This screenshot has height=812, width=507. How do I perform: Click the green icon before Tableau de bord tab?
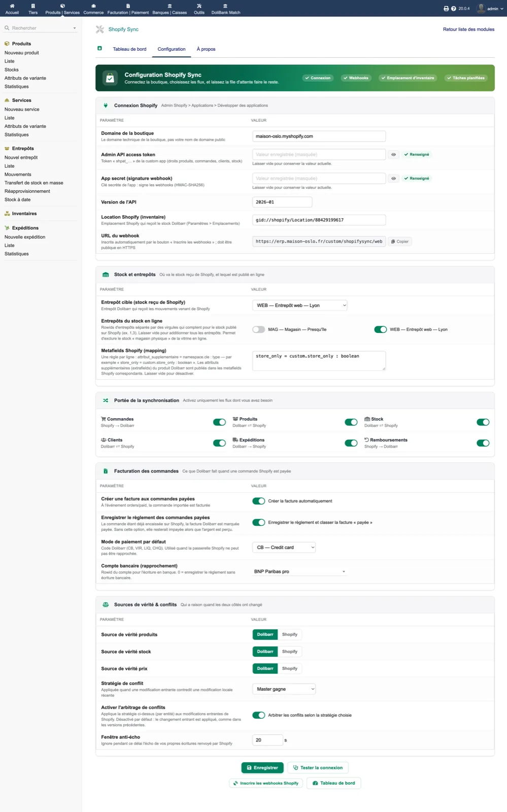tap(99, 49)
